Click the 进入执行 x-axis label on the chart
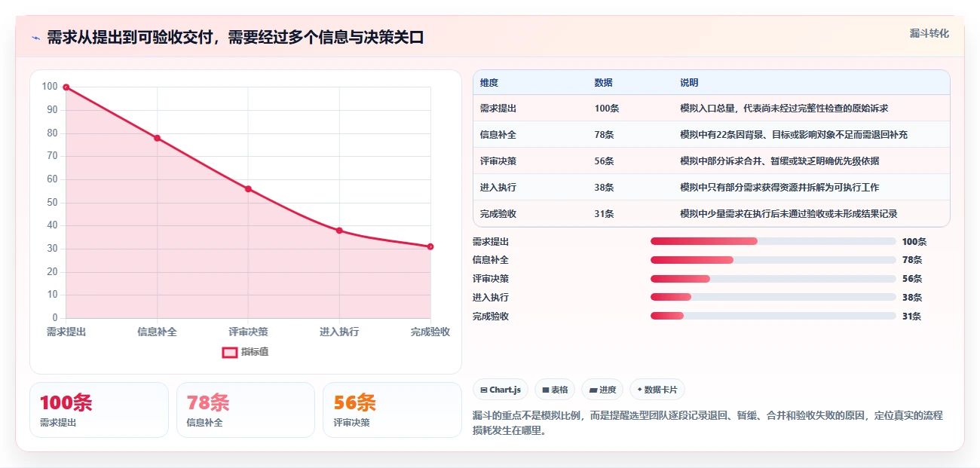Viewport: 980px width, 468px height. click(339, 332)
